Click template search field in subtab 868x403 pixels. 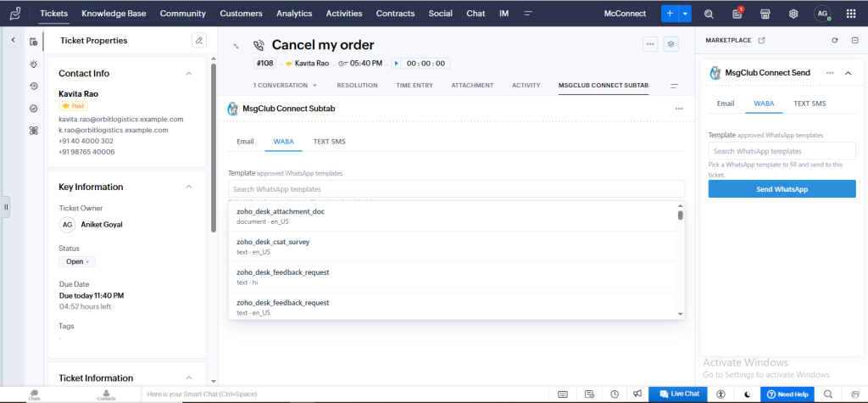[x=456, y=189]
